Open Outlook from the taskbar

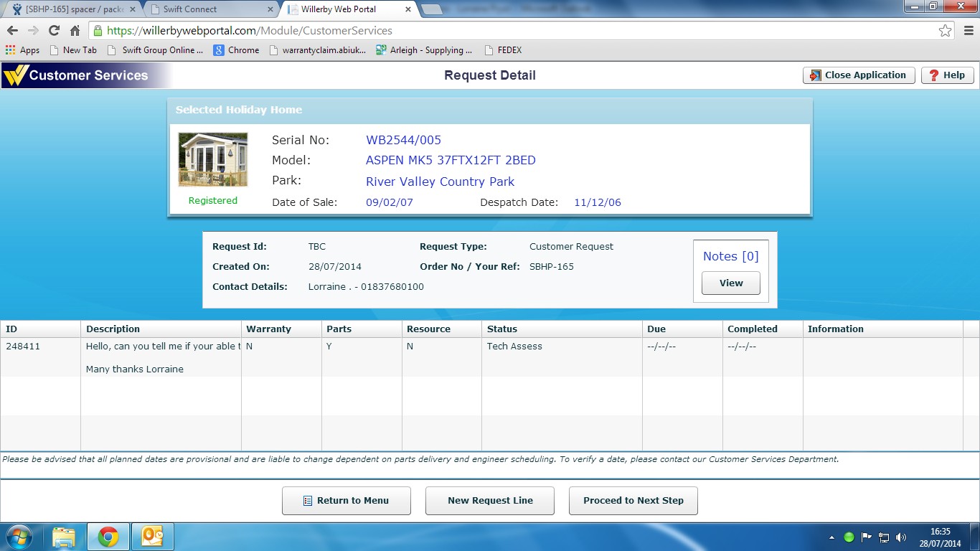153,537
